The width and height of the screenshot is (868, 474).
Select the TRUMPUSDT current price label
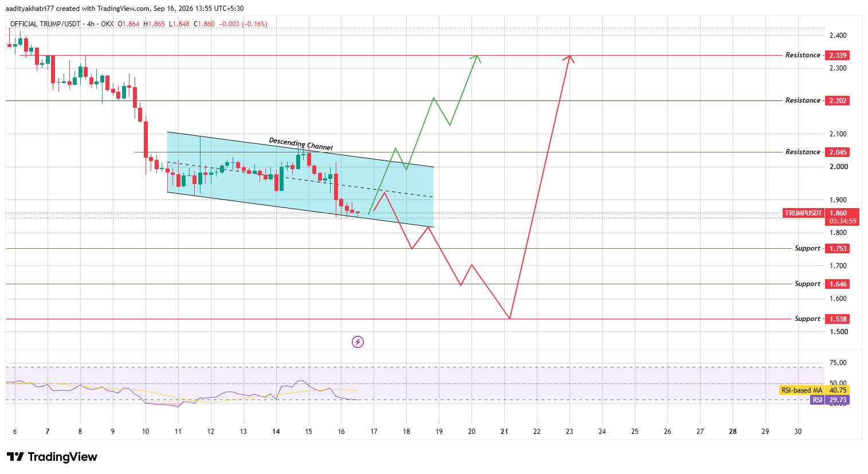click(803, 213)
